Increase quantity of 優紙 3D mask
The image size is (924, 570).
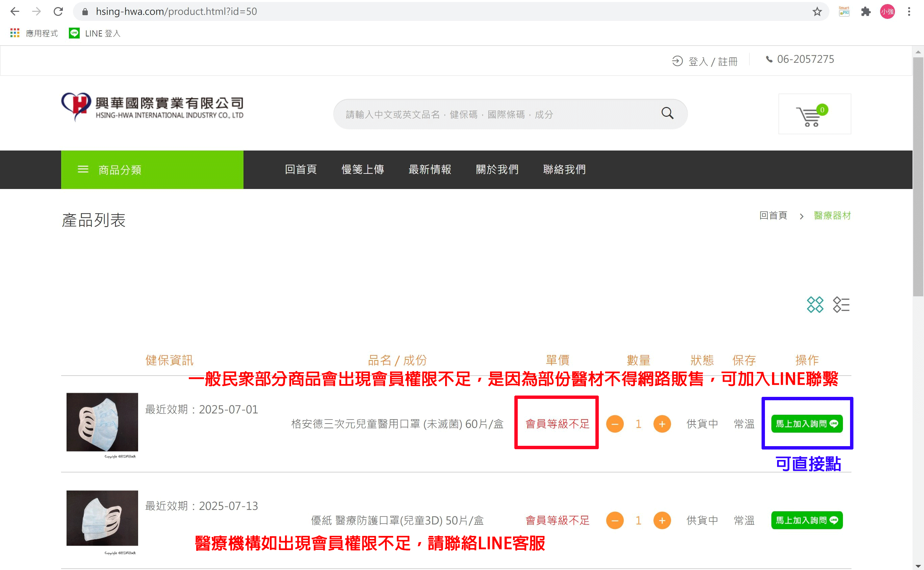click(662, 521)
